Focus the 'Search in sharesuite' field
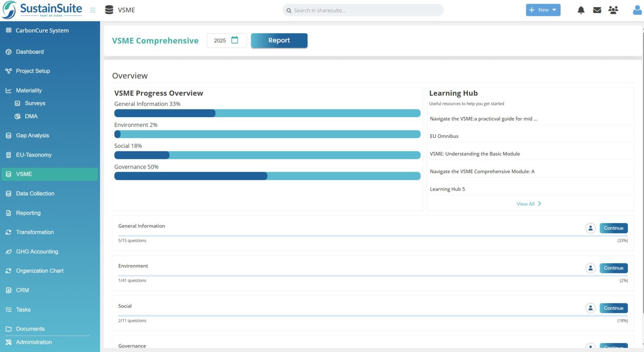This screenshot has height=352, width=644. (363, 10)
